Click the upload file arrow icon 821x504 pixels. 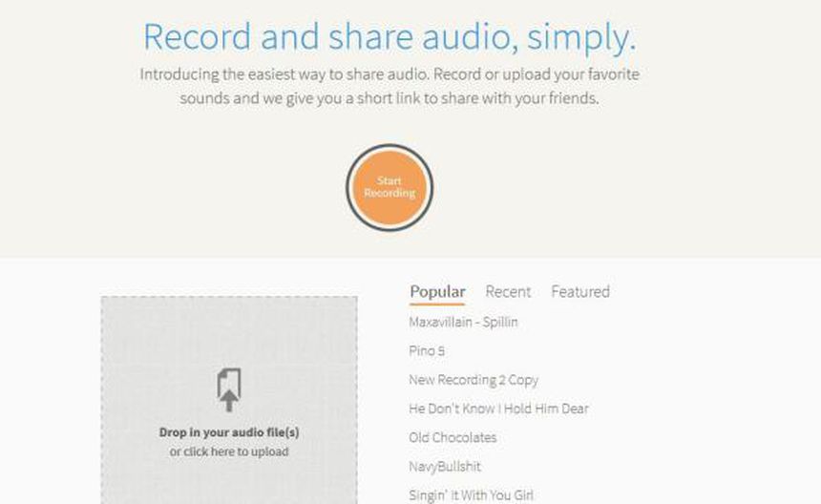pyautogui.click(x=229, y=389)
